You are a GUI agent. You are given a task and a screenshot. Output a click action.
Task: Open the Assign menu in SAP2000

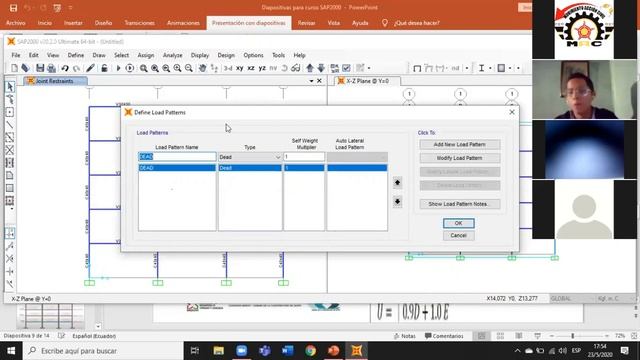point(146,55)
